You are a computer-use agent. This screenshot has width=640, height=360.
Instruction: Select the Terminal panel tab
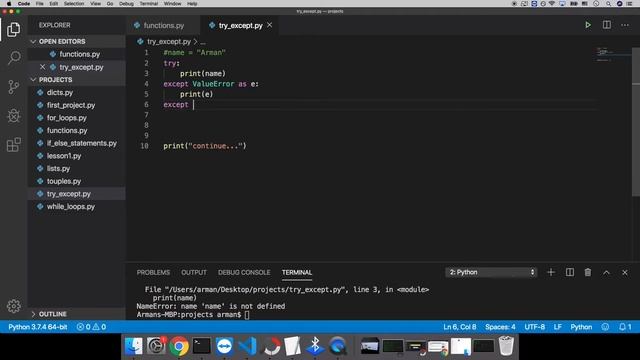point(297,272)
